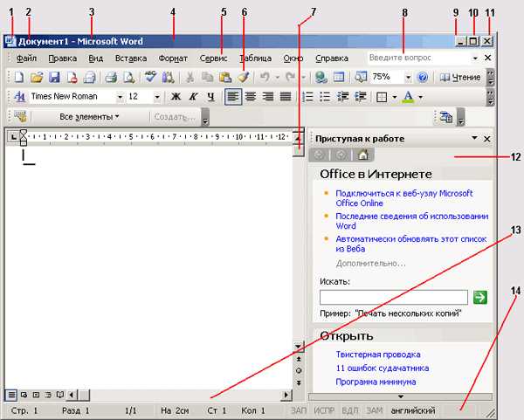
Task: Open recent file "Твистерная проводка"
Action: pos(378,355)
